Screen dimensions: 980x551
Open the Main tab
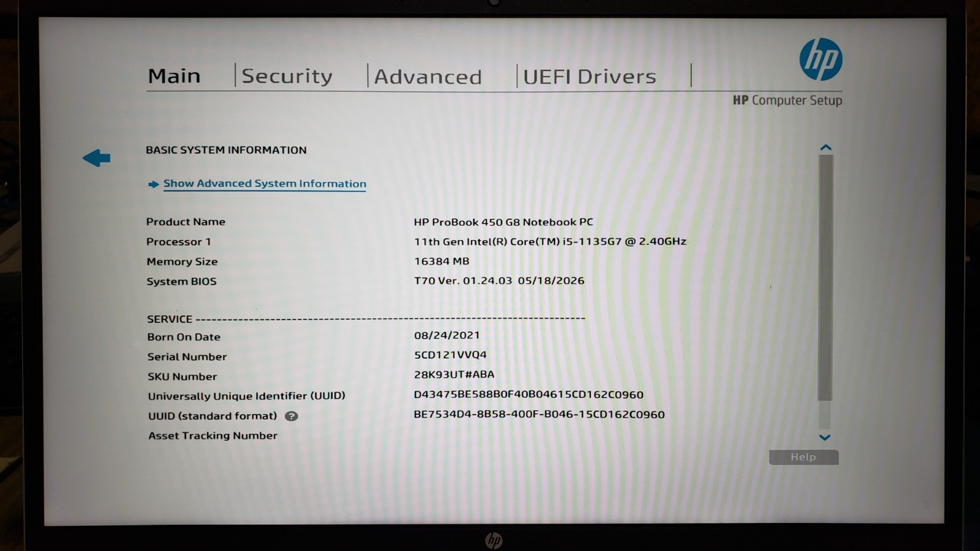[175, 76]
